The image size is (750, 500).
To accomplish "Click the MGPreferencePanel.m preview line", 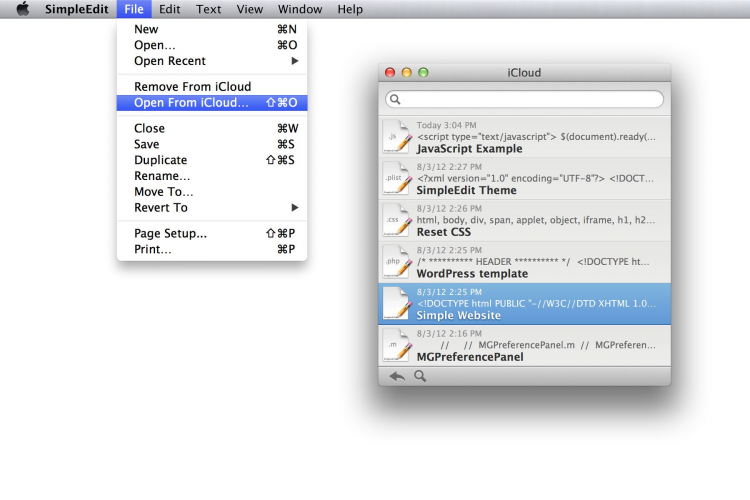I will (x=548, y=345).
